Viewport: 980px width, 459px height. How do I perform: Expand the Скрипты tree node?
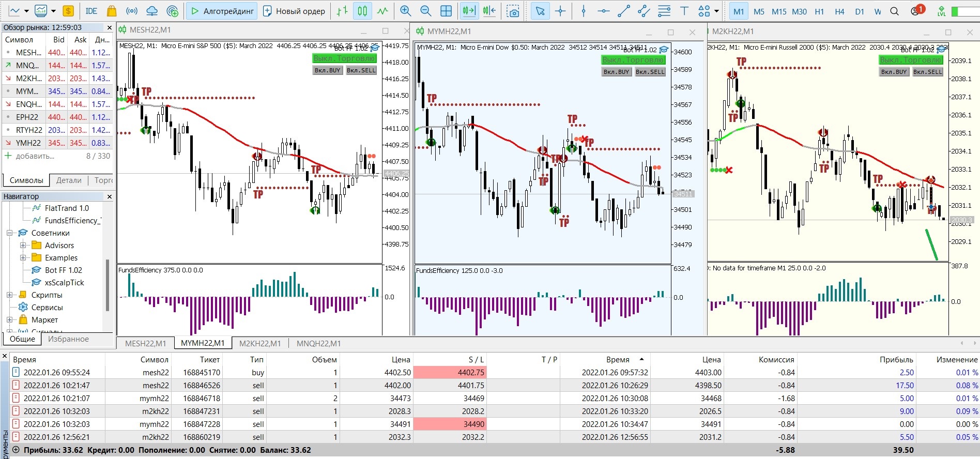[9, 295]
